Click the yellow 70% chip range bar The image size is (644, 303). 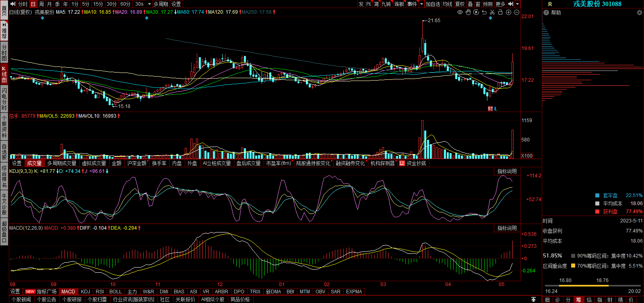pyautogui.click(x=584, y=286)
